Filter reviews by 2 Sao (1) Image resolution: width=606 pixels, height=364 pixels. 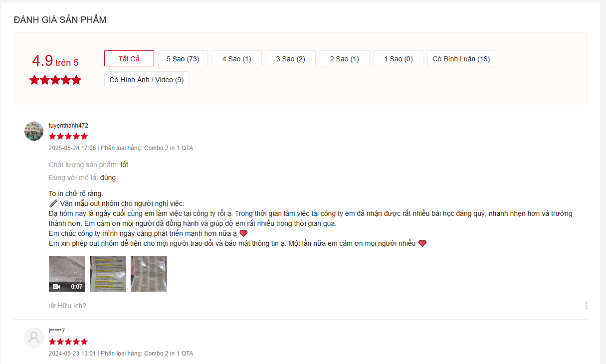(345, 59)
